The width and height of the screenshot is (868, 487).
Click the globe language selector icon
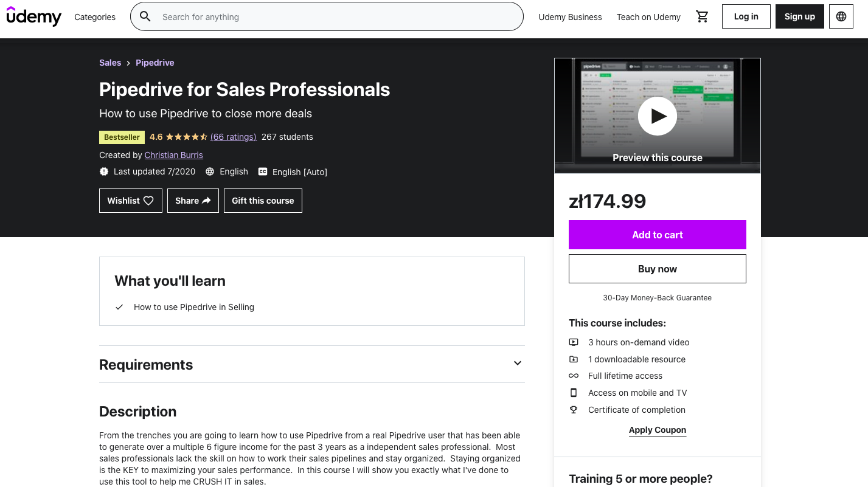pos(841,17)
